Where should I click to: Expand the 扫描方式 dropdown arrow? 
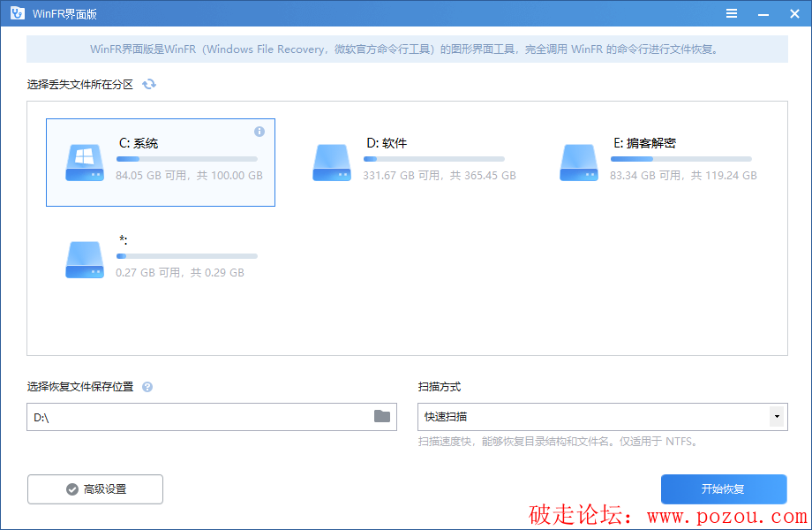777,416
